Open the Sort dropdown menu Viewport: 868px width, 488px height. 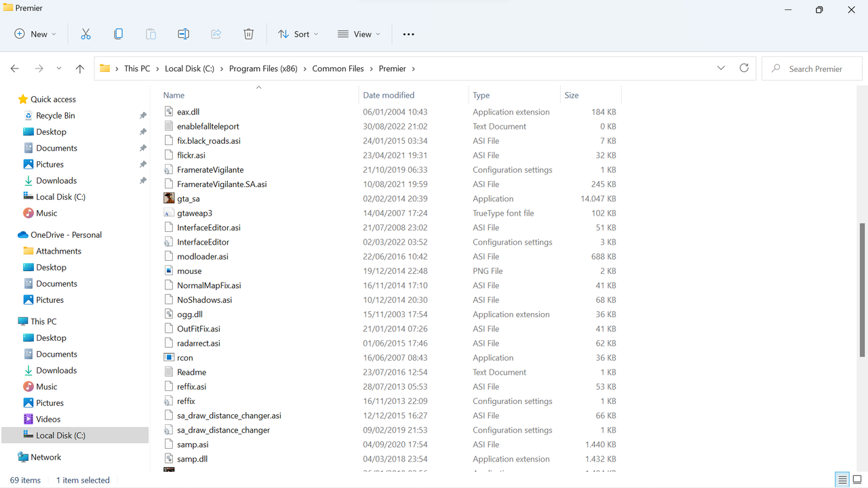pyautogui.click(x=298, y=34)
